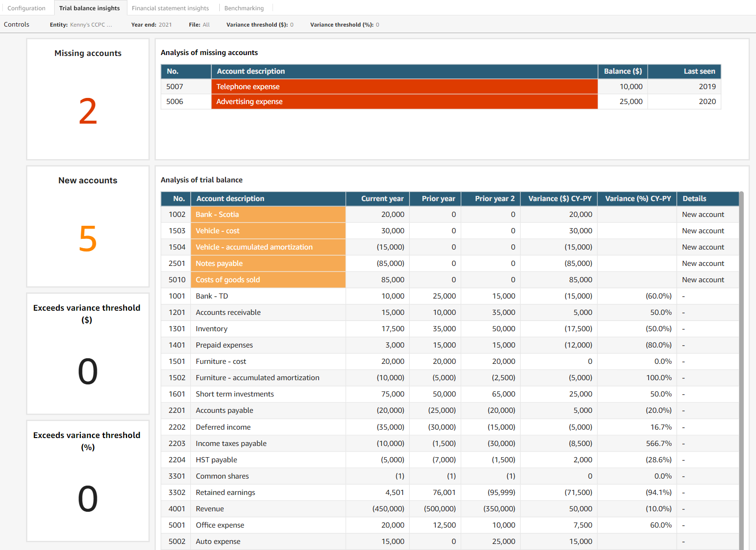Select the Advertising expense highlighted row

[404, 102]
